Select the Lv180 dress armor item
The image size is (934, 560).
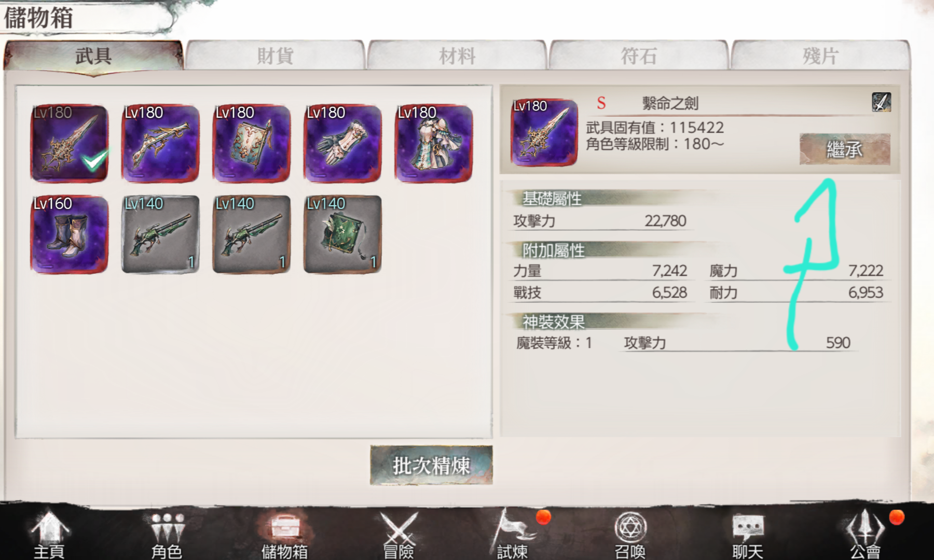(434, 144)
